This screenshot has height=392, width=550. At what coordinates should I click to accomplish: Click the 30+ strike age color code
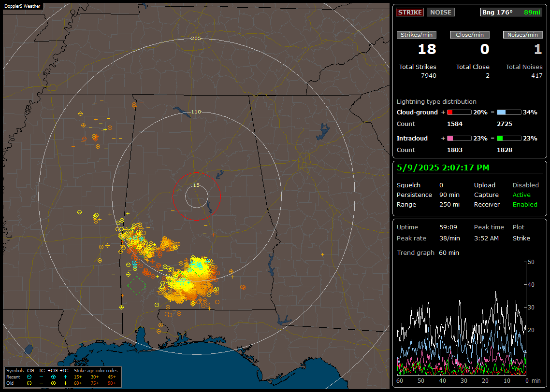tap(95, 377)
